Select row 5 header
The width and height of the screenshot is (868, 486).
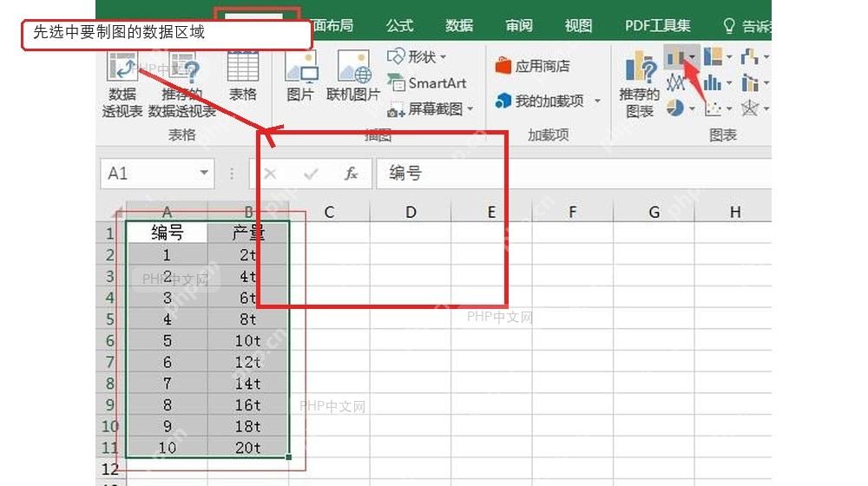(x=110, y=319)
